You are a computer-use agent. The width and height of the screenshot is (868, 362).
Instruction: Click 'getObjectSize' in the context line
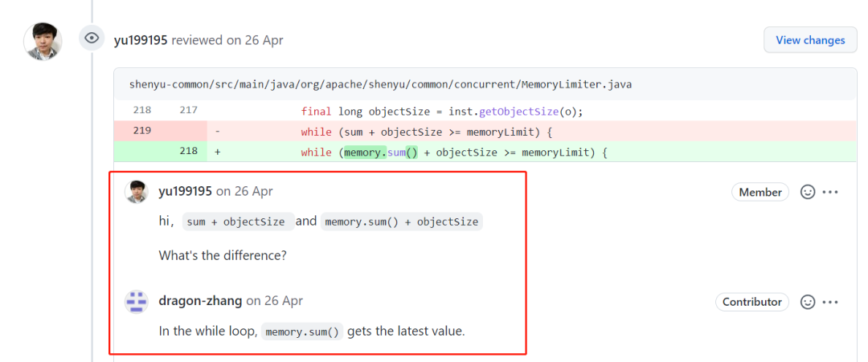coord(518,111)
